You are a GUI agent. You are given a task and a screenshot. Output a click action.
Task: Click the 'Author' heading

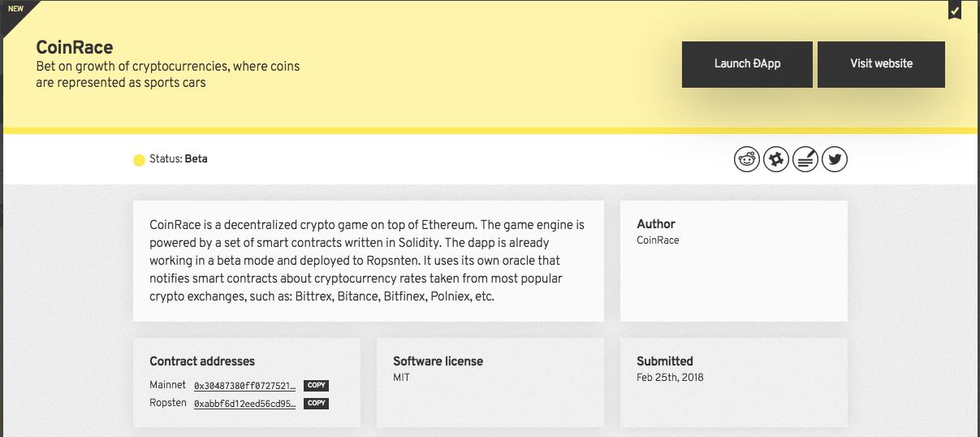tap(656, 224)
